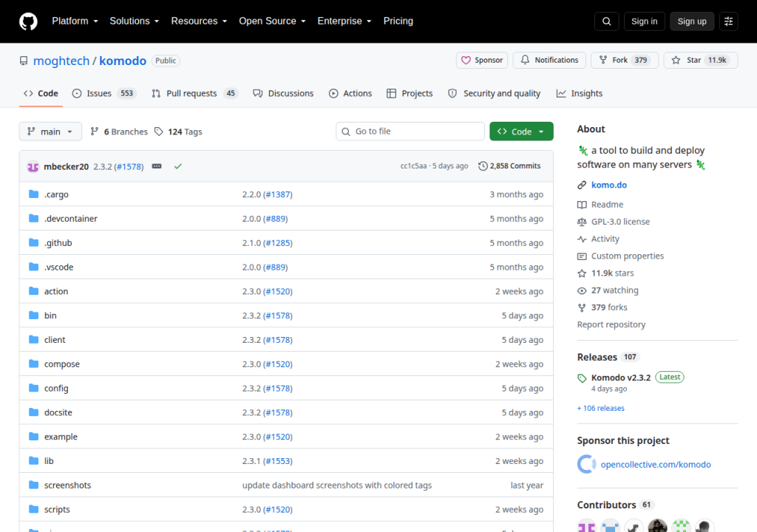The width and height of the screenshot is (757, 532).
Task: Click the Activity pulse icon
Action: [x=582, y=239]
